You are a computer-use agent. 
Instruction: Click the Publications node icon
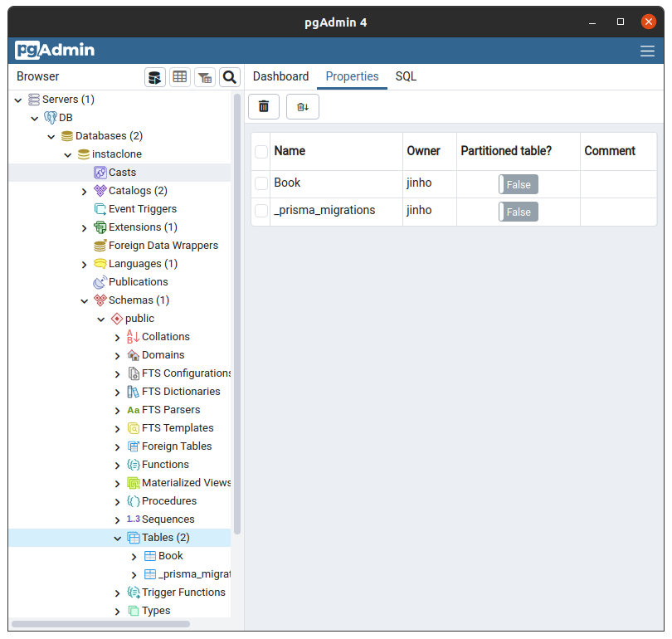pyautogui.click(x=100, y=282)
